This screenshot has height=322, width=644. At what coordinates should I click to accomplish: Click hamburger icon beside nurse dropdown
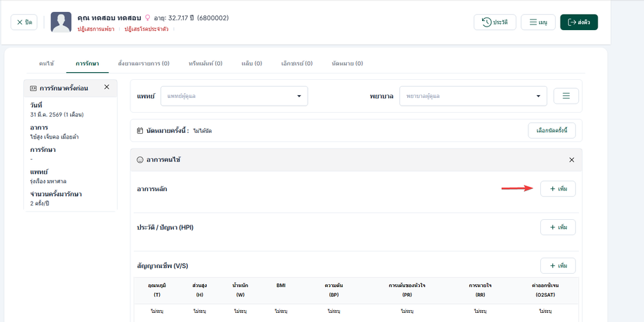[566, 96]
